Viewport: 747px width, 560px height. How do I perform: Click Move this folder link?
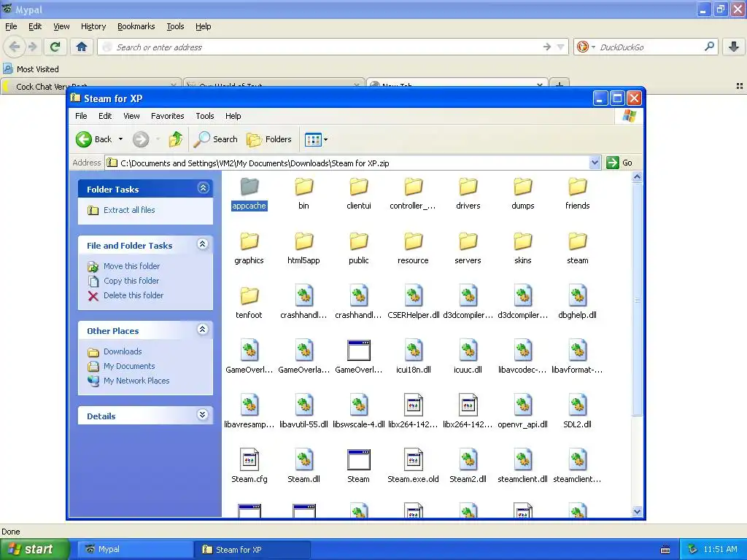point(131,266)
